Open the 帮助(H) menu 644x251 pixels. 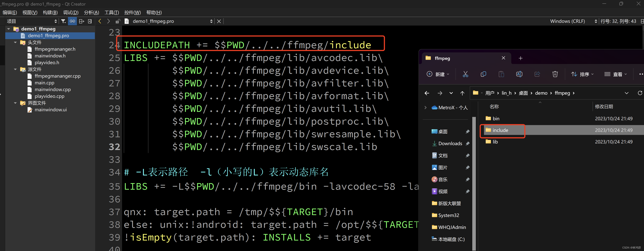154,13
